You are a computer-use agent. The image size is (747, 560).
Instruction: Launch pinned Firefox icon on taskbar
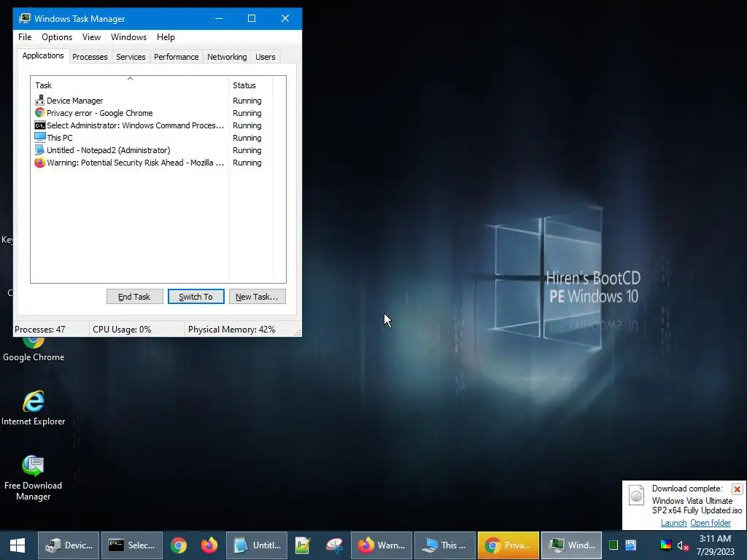(x=209, y=545)
